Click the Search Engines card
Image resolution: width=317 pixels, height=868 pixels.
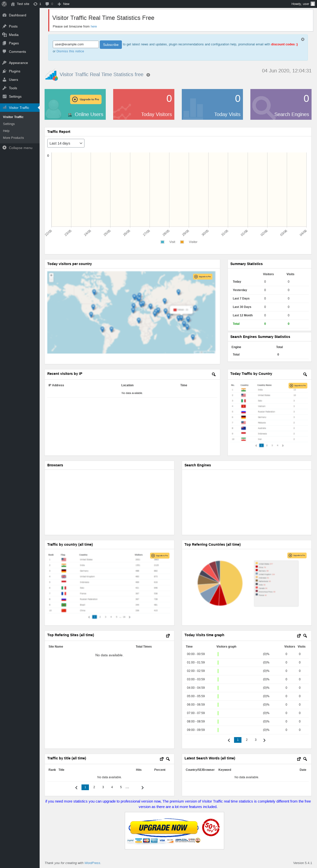pyautogui.click(x=281, y=104)
